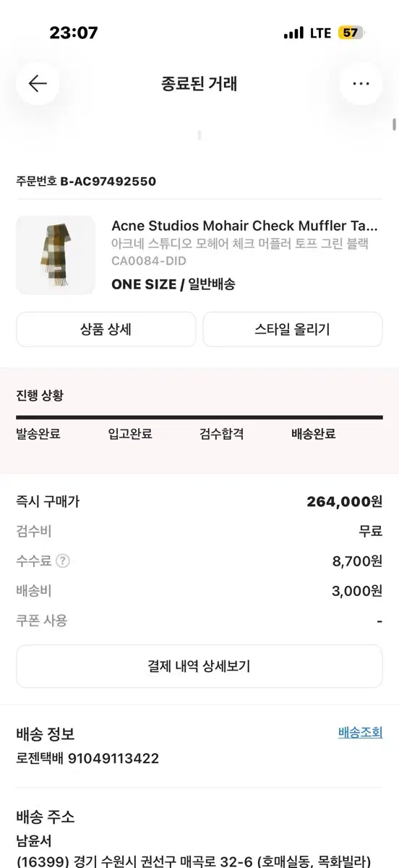The width and height of the screenshot is (399, 868).
Task: Tap the back arrow icon
Action: (38, 83)
